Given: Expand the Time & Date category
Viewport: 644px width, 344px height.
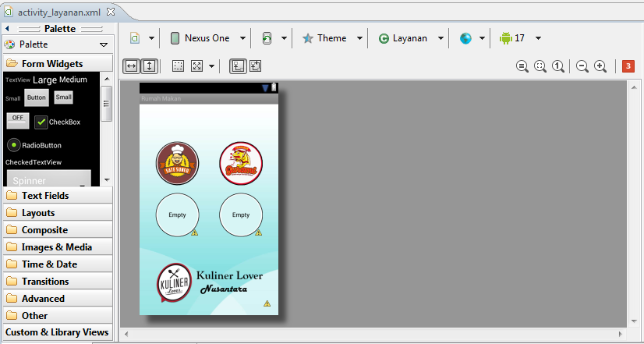Looking at the screenshot, I should coord(58,264).
